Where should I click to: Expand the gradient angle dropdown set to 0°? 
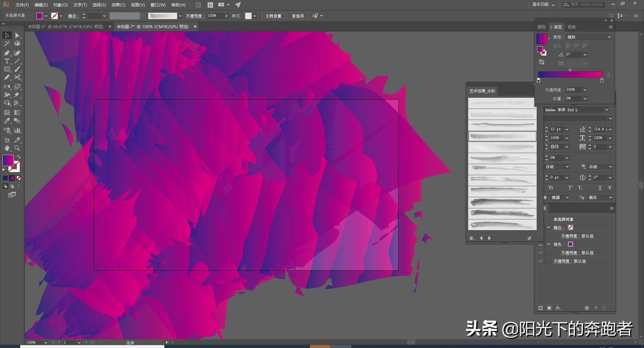(585, 55)
